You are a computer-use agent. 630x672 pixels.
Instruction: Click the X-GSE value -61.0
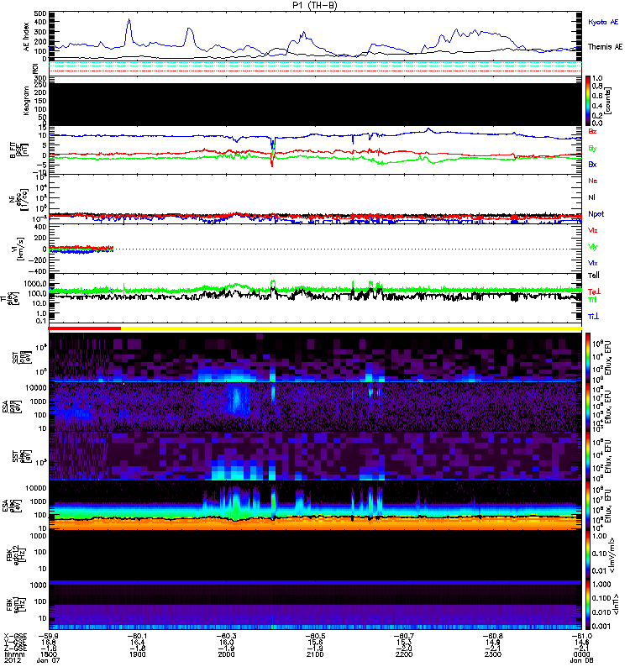(x=581, y=636)
